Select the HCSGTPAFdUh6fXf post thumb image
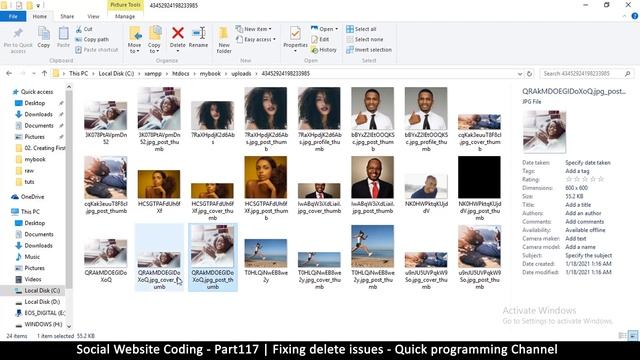This screenshot has width=640, height=360. (266, 188)
